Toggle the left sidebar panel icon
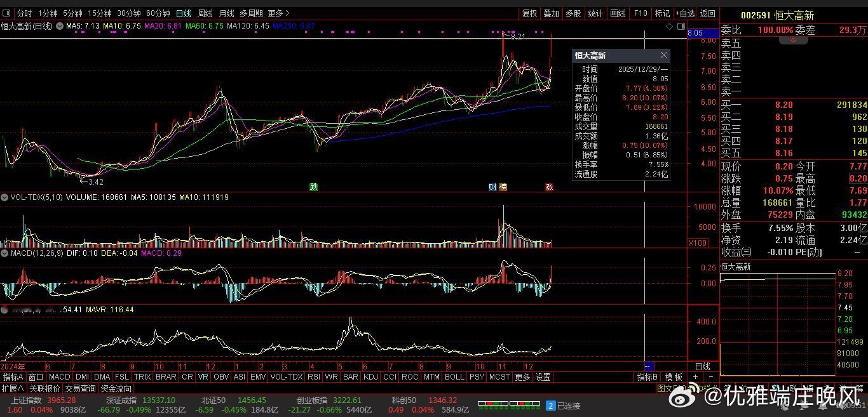Screen dimensions: 868x417 (6, 13)
